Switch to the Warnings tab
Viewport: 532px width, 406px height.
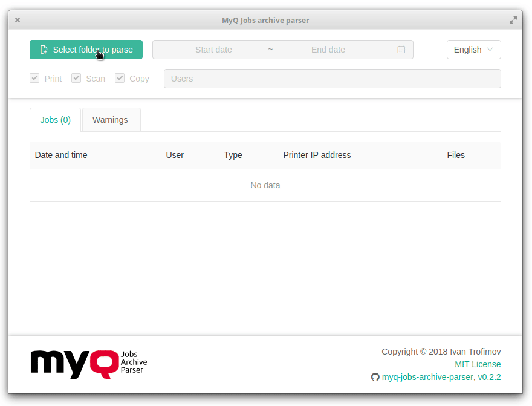click(110, 120)
